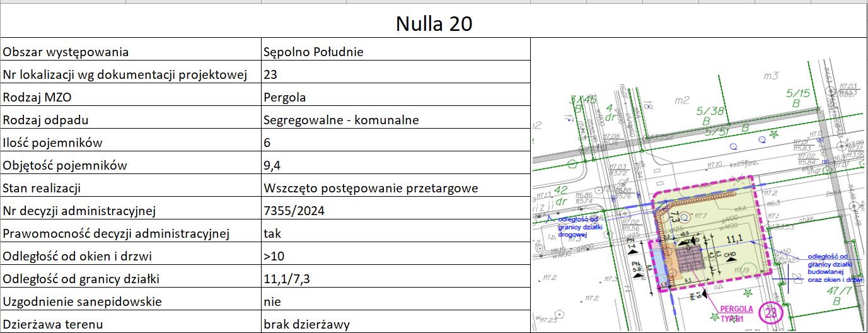
Task: Select the 'Stan realizacji' label cell
Action: click(x=130, y=188)
